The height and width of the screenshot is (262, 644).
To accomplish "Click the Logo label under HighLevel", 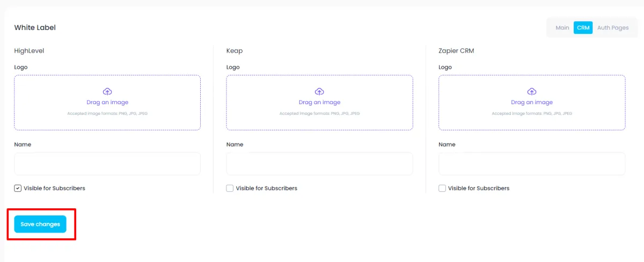I will [x=21, y=67].
